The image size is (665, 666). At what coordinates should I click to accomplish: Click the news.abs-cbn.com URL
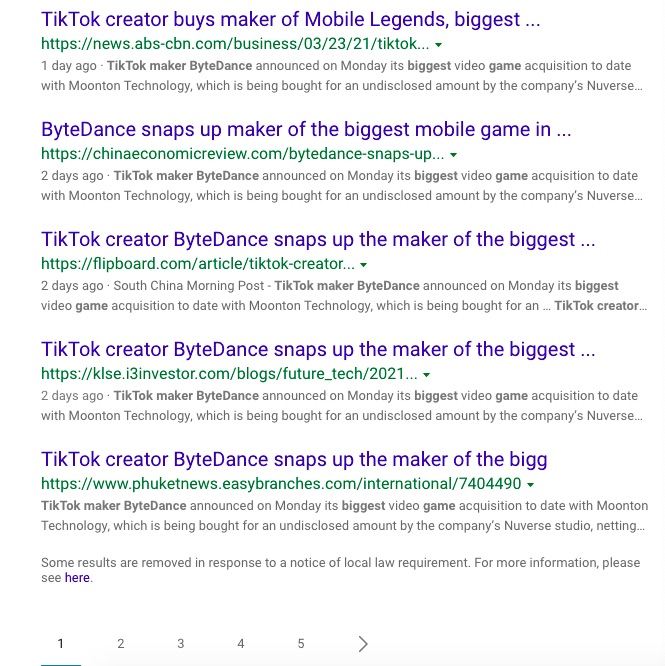point(235,44)
